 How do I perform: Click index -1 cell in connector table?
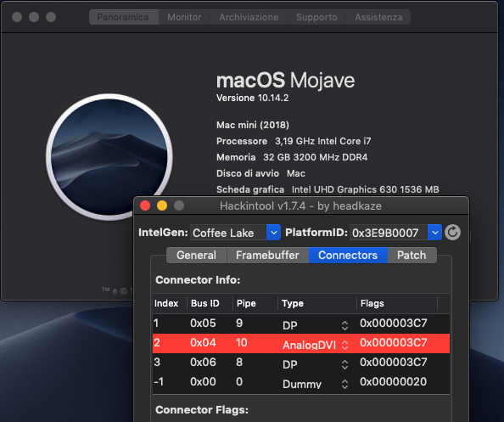point(159,382)
